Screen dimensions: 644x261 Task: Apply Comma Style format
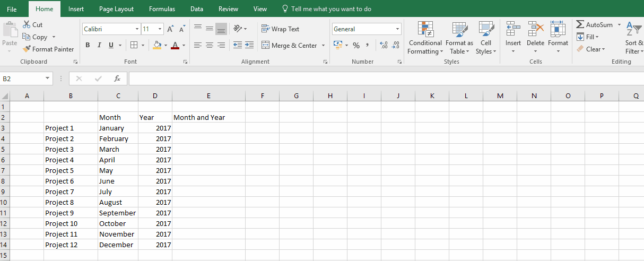point(367,45)
